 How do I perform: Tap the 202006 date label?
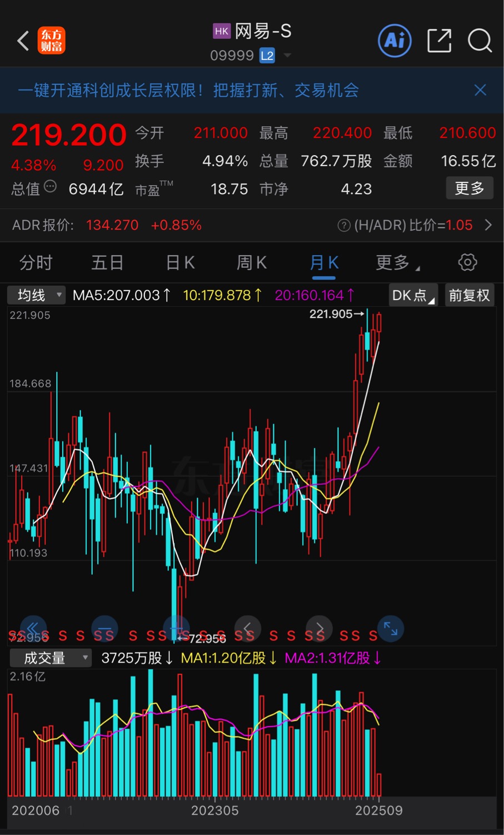[x=36, y=811]
